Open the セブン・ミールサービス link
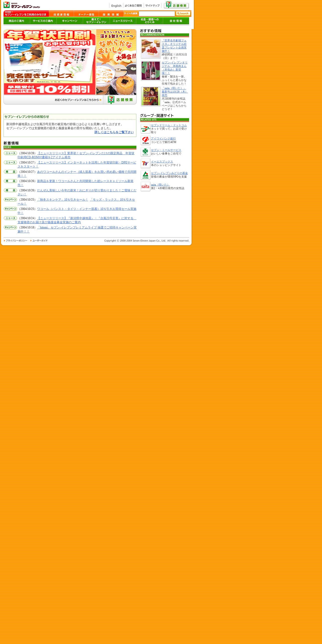 click(166, 150)
